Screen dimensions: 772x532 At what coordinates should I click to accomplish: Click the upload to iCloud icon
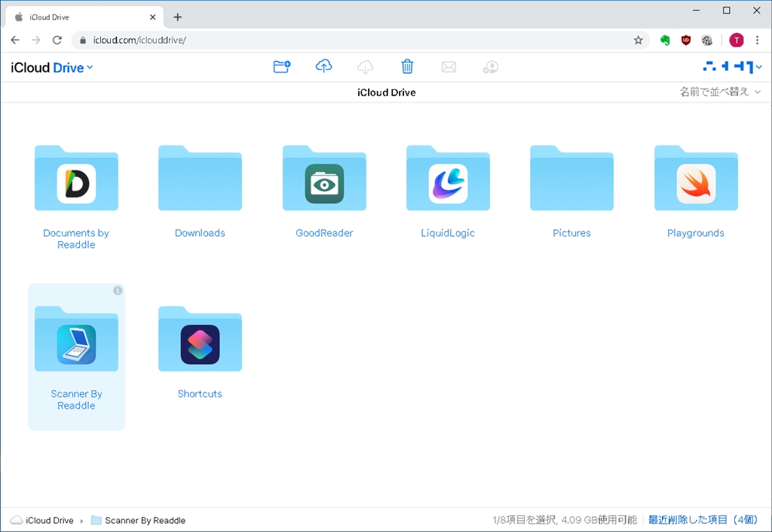[323, 66]
